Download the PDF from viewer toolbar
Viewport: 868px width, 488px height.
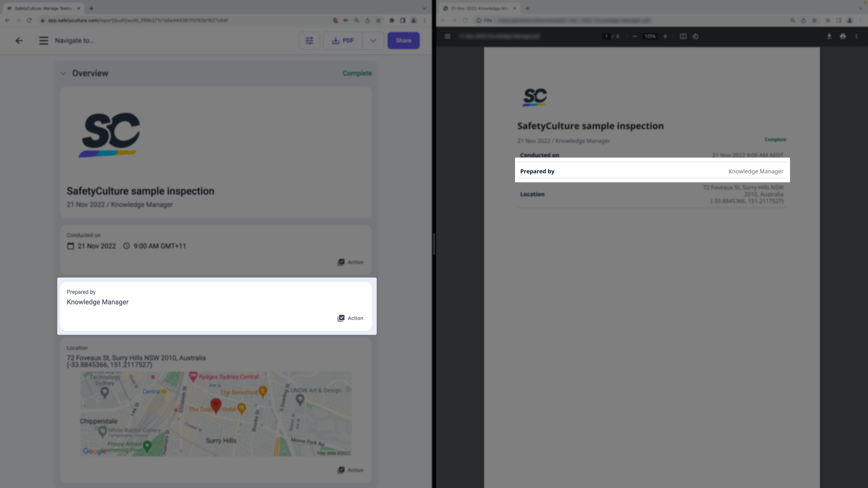829,36
